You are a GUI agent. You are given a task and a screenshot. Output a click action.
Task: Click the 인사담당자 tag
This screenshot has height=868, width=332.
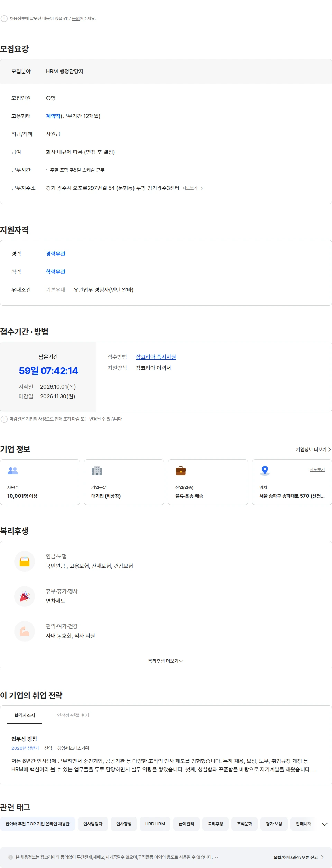[93, 824]
